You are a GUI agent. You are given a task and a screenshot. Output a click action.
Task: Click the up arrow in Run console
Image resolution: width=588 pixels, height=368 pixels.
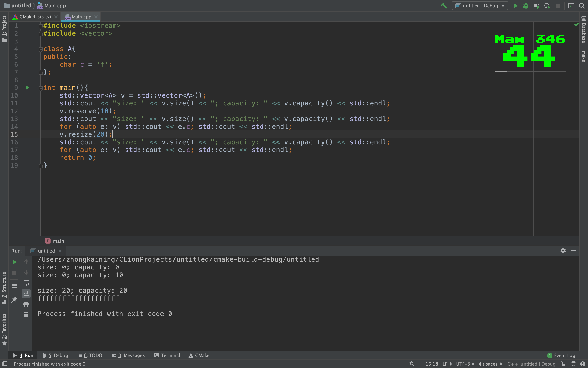[x=26, y=262]
